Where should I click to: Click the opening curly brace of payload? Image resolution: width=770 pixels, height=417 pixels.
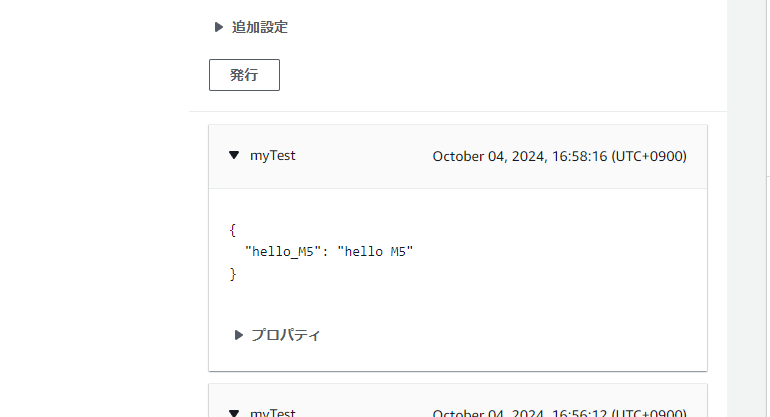(x=233, y=230)
